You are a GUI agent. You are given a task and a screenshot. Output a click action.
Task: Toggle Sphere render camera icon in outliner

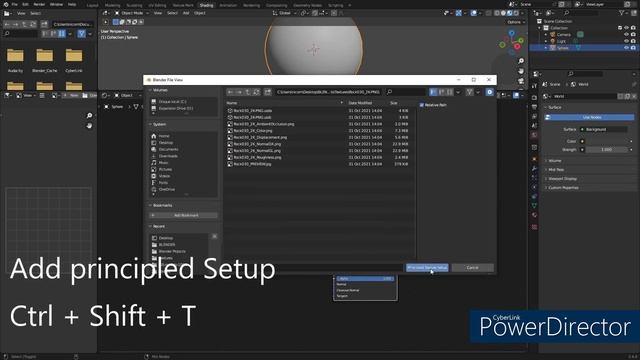pyautogui.click(x=633, y=48)
